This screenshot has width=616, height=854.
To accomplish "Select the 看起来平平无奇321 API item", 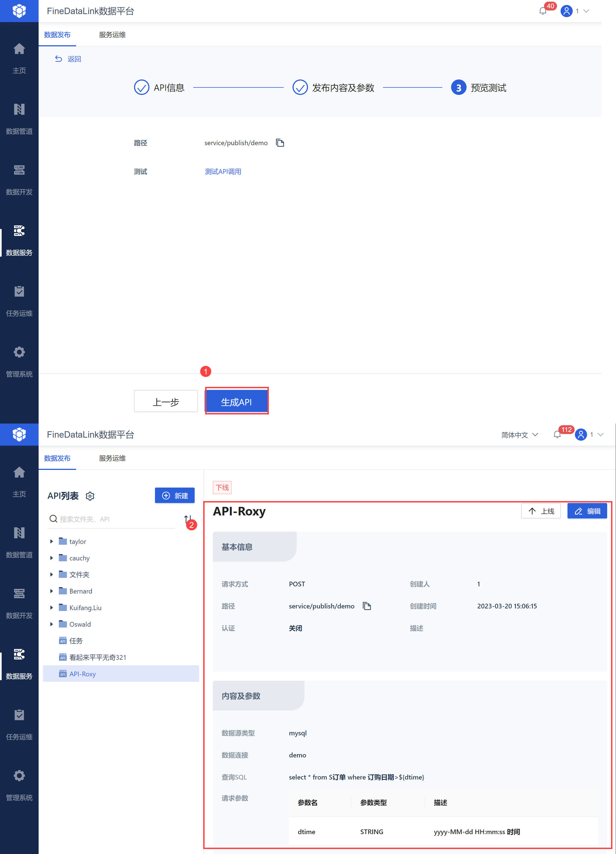I will coord(97,658).
